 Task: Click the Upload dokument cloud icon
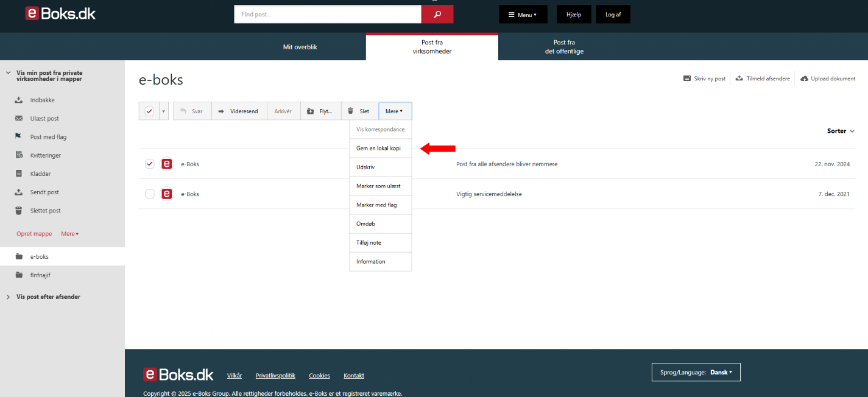[x=804, y=79]
